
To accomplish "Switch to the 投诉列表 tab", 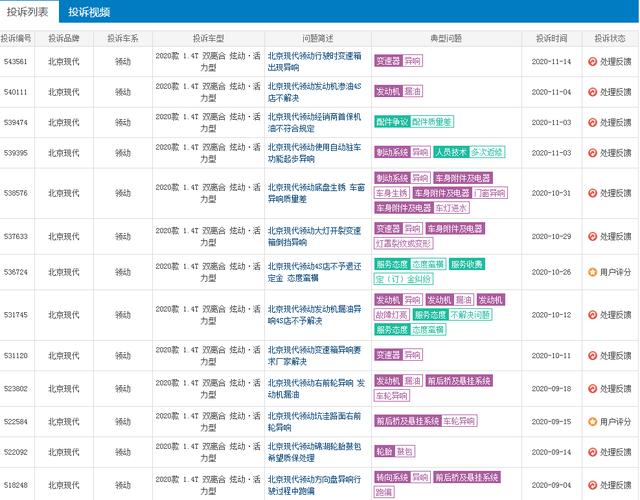I will pos(27,12).
